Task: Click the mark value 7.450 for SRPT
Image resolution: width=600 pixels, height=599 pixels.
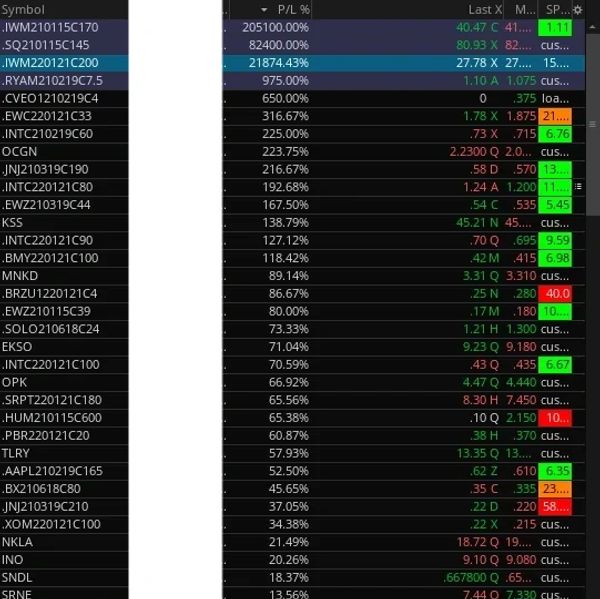Action: pos(521,400)
